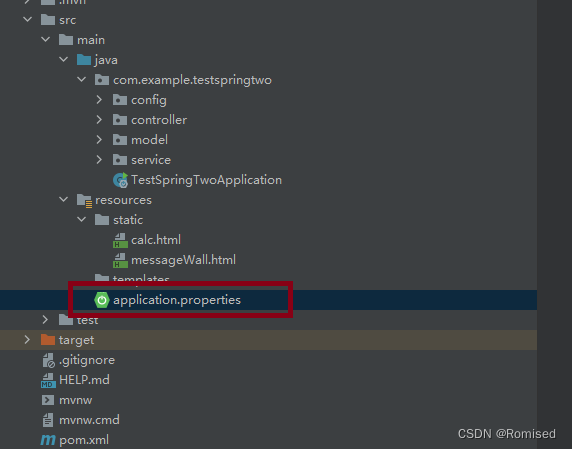Select com.example.testspringtwo package name
Image resolution: width=572 pixels, height=449 pixels.
click(192, 80)
